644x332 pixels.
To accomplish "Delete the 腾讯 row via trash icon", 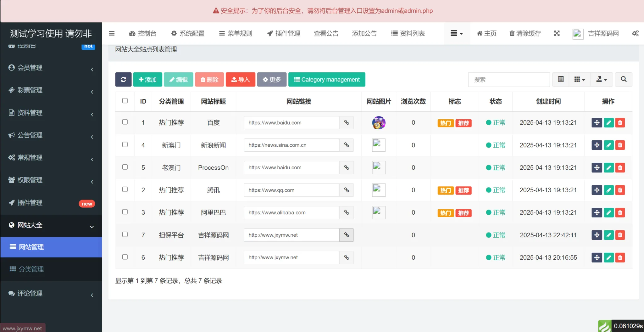I will click(x=620, y=190).
